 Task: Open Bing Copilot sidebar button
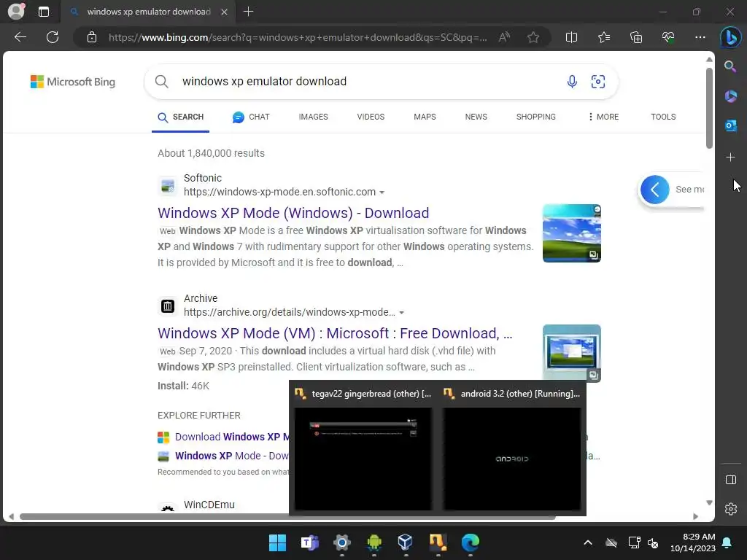(730, 37)
